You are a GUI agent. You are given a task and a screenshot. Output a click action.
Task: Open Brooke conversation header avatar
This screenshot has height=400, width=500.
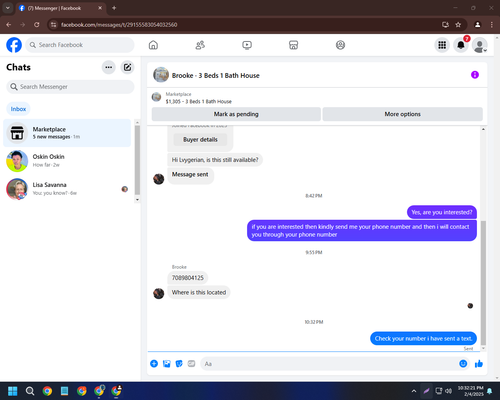point(161,75)
